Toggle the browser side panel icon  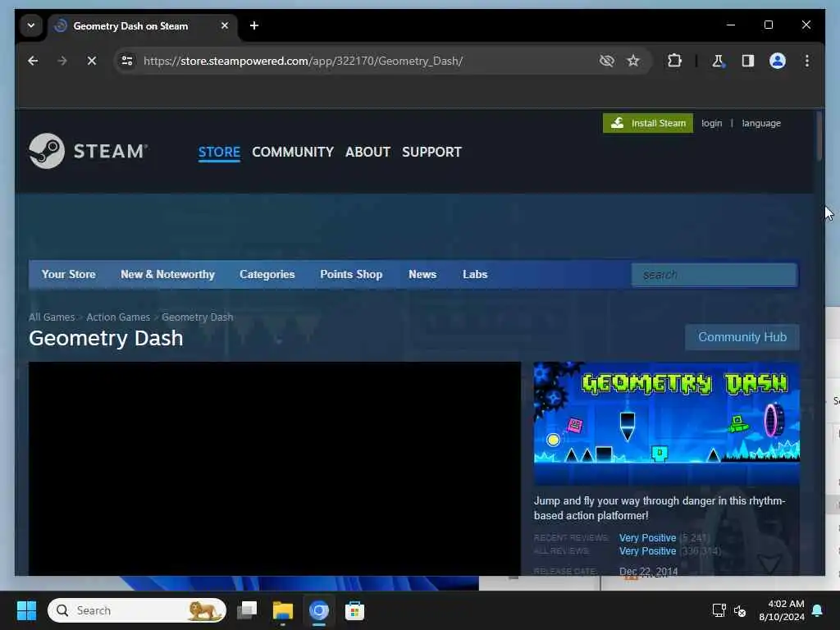tap(748, 61)
